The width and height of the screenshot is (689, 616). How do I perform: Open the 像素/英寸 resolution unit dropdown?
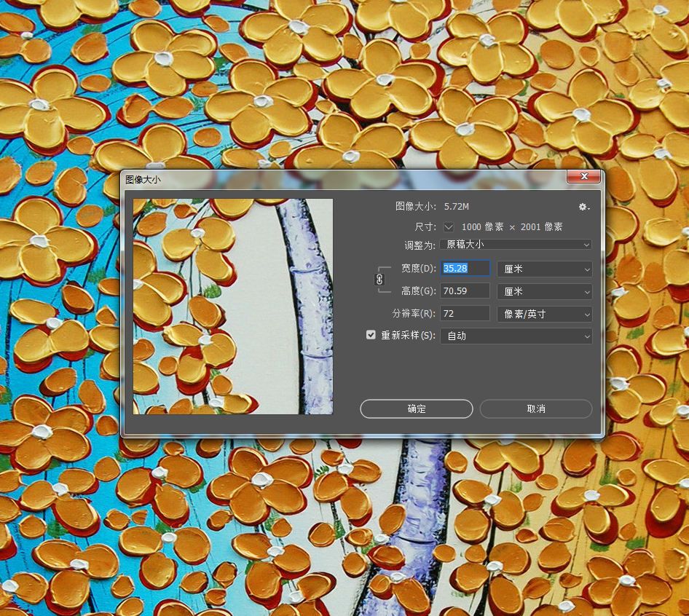545,314
